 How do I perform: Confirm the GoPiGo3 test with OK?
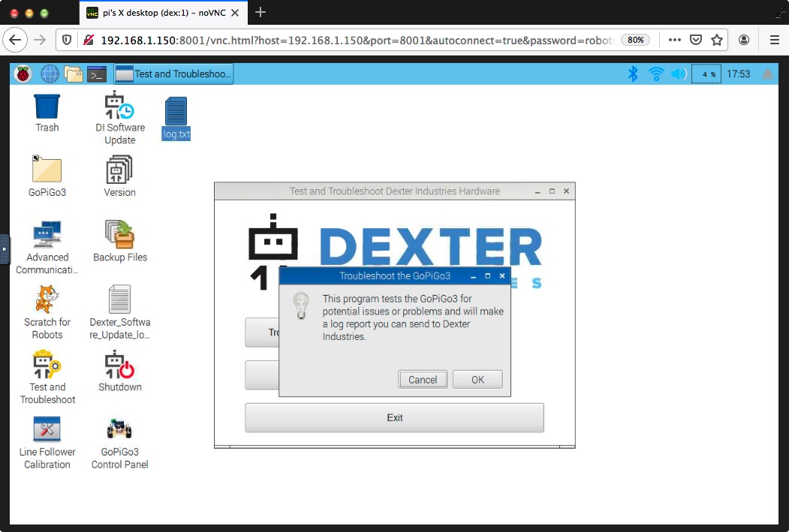477,380
